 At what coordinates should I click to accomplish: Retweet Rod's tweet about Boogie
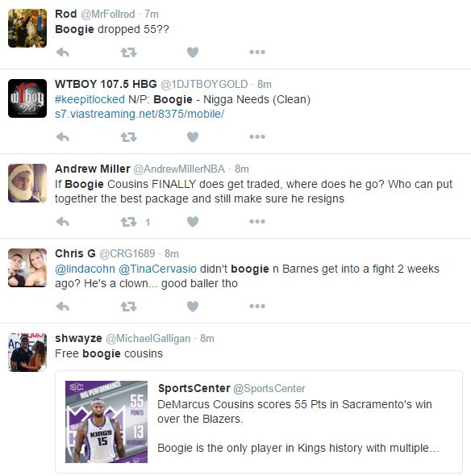click(129, 52)
